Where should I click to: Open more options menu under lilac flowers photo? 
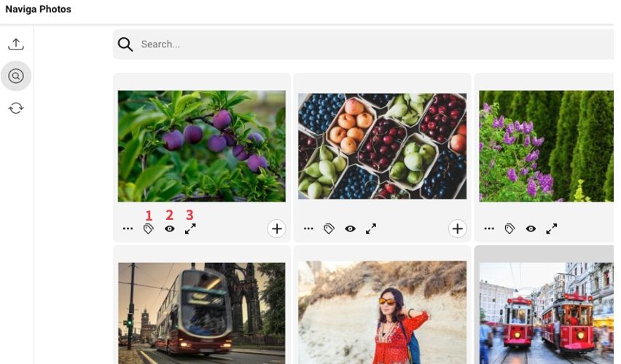point(489,229)
